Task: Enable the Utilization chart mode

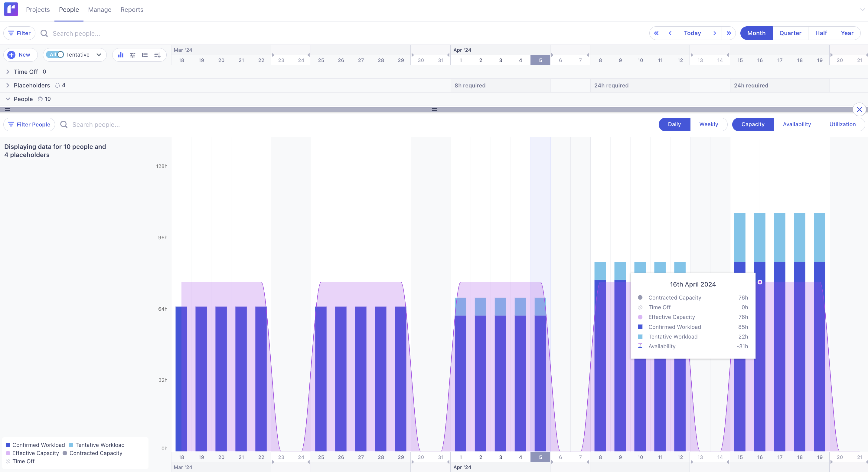Action: [x=842, y=124]
